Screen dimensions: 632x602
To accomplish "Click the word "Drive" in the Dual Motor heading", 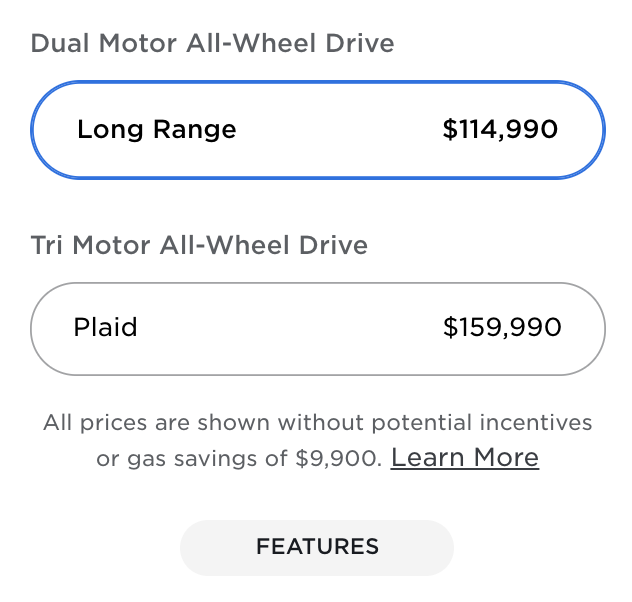I will tap(359, 44).
